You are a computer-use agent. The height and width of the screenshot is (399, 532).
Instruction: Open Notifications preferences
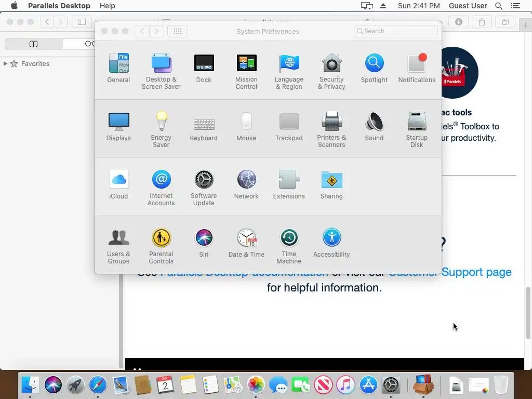(x=417, y=68)
